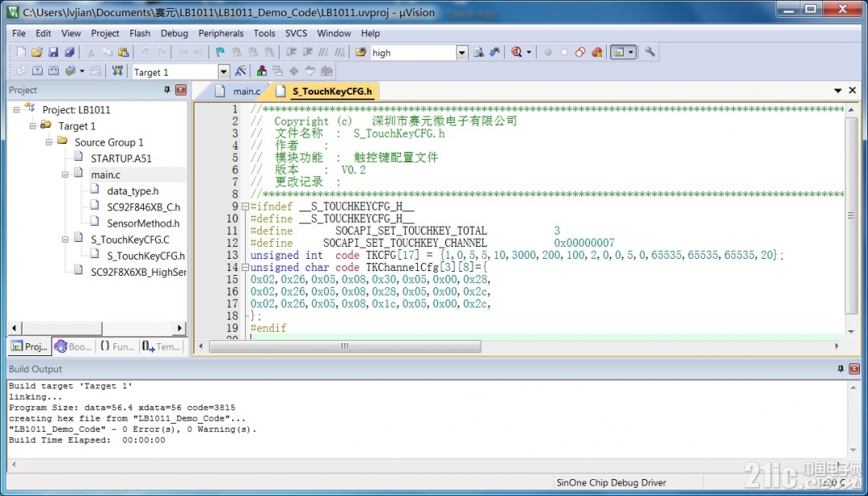
Task: Fold the #ifndef block at line 9
Action: click(x=245, y=207)
